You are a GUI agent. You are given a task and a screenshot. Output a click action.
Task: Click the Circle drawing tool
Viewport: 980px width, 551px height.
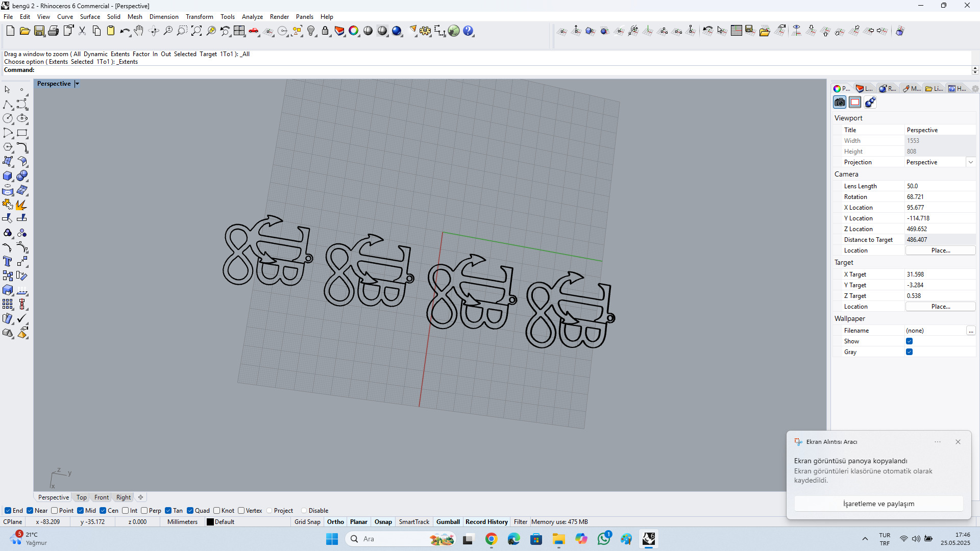[8, 118]
